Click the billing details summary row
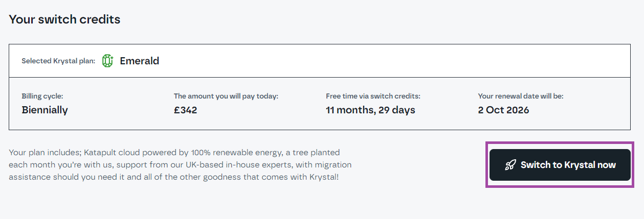Screen dimensions: 644x219 [x=320, y=104]
